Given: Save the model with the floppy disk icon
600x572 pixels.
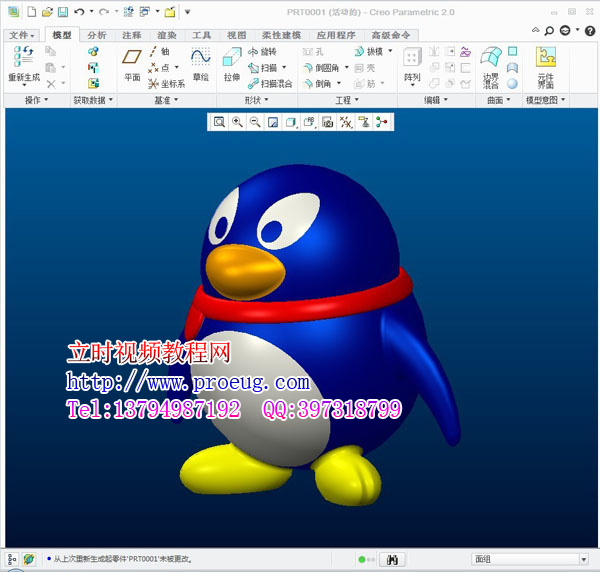Looking at the screenshot, I should (x=63, y=12).
